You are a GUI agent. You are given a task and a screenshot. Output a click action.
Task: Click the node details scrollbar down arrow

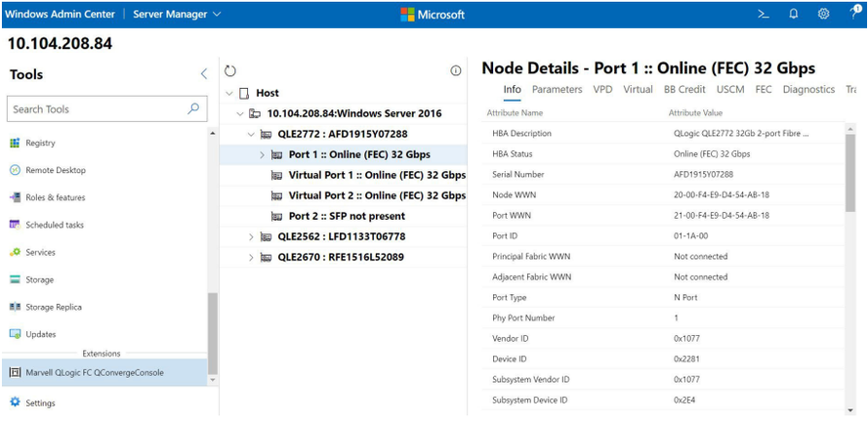coord(850,410)
